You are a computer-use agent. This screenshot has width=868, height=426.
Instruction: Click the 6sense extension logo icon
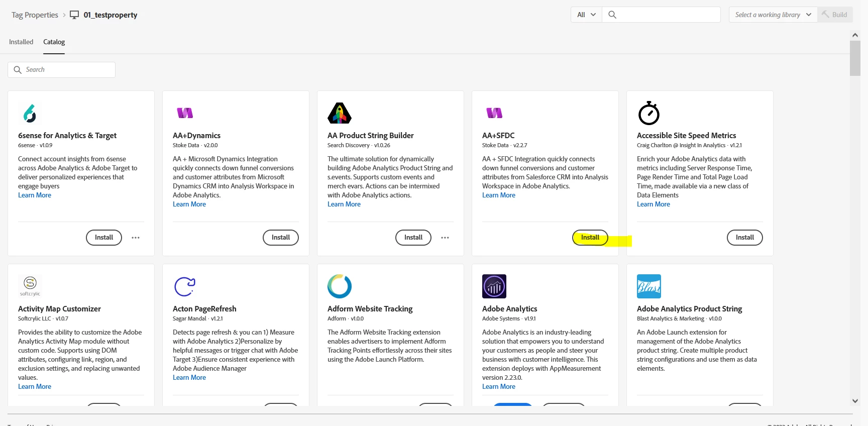[30, 114]
